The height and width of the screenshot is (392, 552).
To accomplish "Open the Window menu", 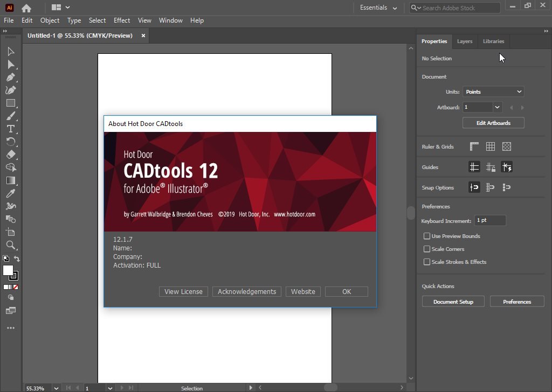I will click(171, 20).
